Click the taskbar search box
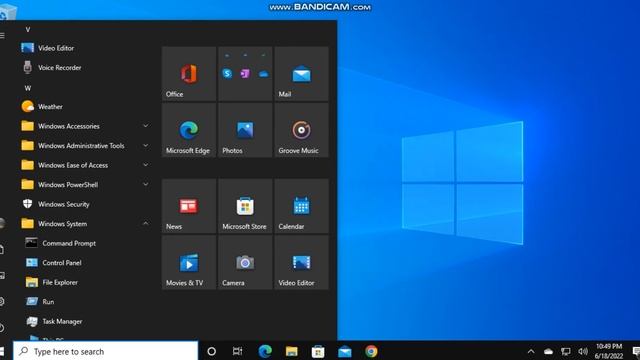The image size is (640, 360). tap(106, 351)
